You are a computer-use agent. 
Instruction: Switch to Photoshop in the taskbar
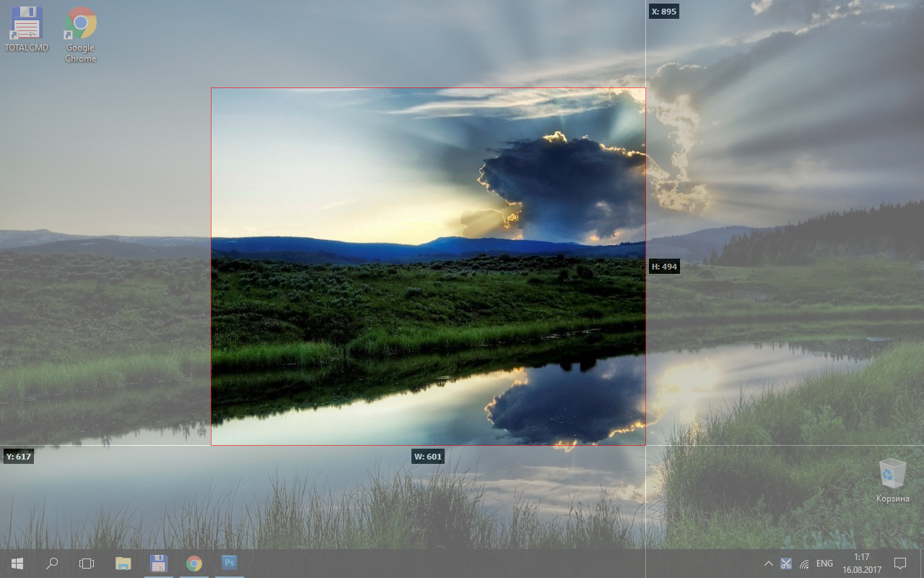[229, 564]
